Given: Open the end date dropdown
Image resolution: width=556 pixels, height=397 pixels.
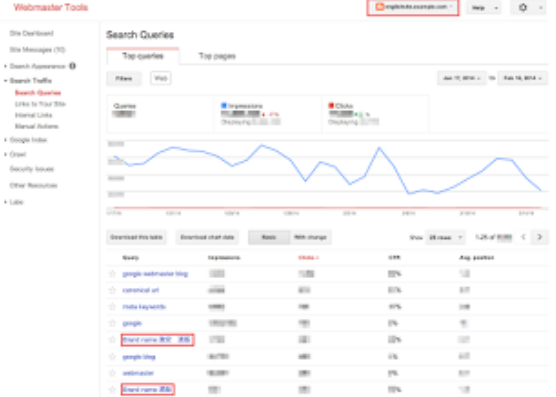Looking at the screenshot, I should (x=522, y=78).
